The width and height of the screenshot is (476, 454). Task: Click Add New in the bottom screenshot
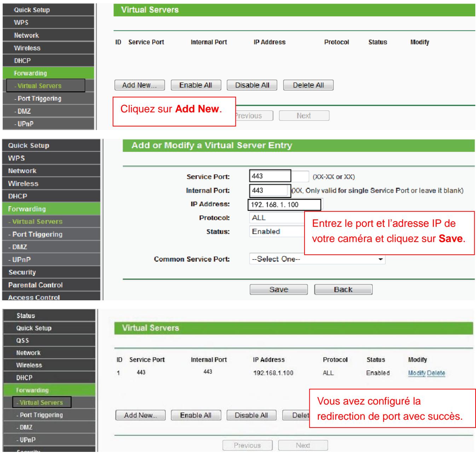[x=140, y=415]
